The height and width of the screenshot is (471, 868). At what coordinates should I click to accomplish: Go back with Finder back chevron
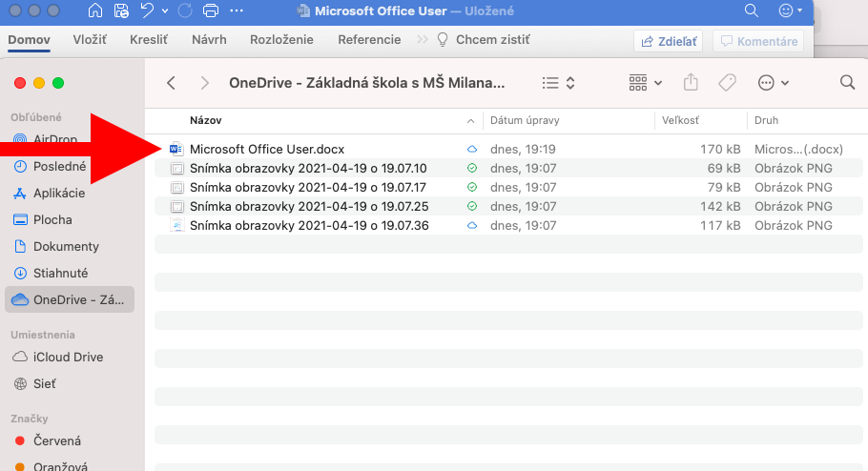coord(172,83)
